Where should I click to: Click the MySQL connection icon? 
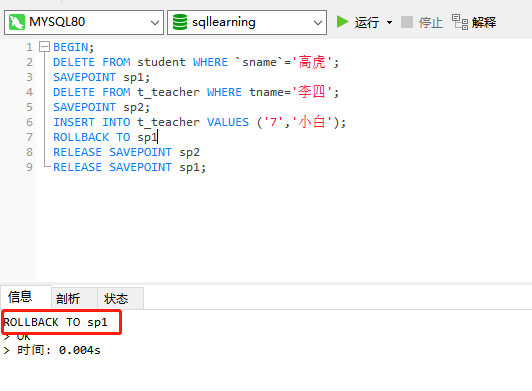click(17, 22)
